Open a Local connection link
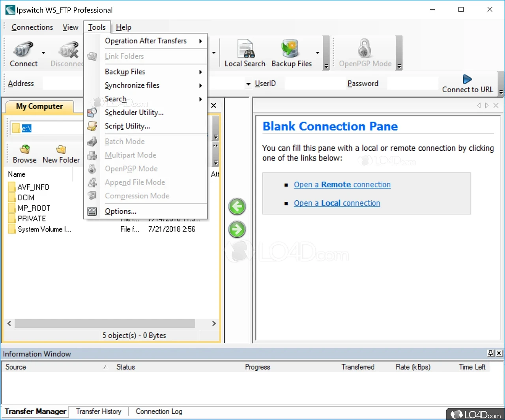 point(337,203)
